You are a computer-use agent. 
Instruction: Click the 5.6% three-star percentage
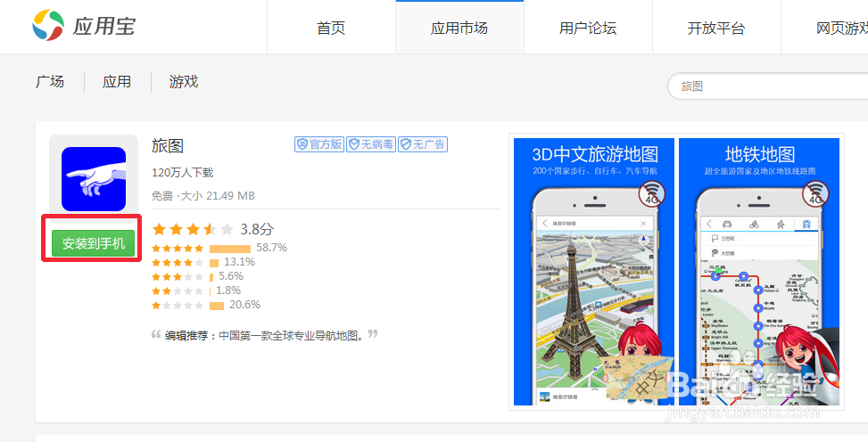[x=231, y=276]
